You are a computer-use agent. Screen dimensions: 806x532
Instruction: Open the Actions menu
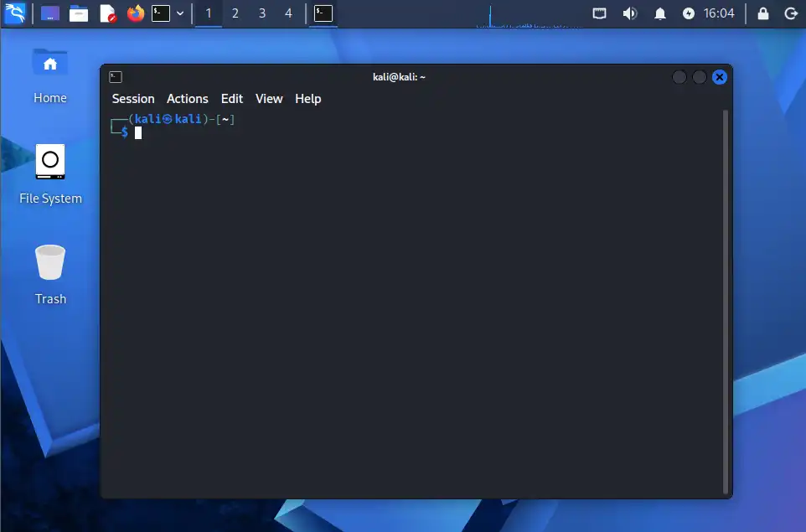(187, 99)
